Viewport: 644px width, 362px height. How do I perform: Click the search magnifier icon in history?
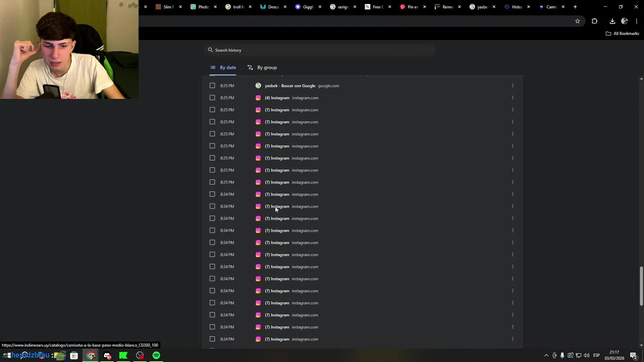[x=210, y=50]
